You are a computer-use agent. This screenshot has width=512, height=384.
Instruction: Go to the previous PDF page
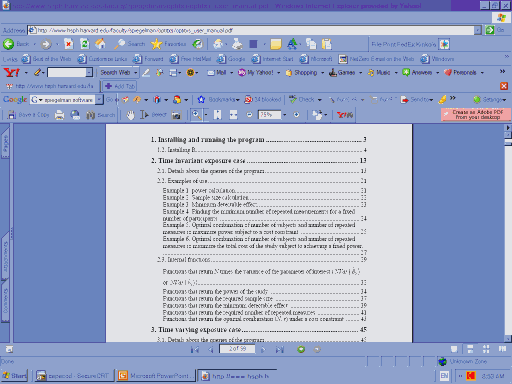click(x=211, y=349)
